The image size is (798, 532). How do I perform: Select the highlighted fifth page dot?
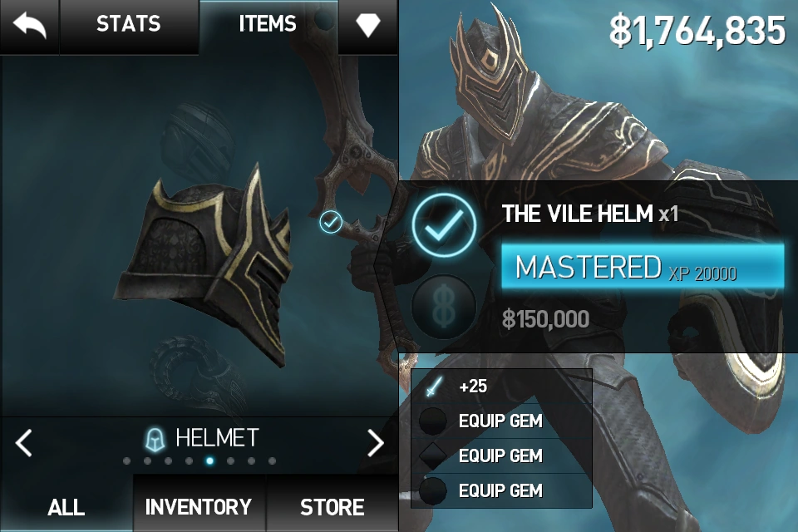click(209, 461)
